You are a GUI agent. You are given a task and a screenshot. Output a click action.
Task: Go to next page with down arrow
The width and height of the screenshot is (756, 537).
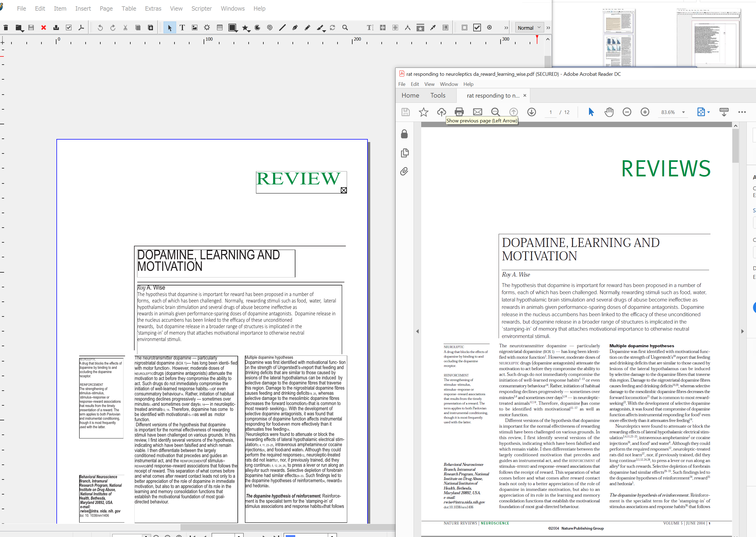[x=531, y=112]
